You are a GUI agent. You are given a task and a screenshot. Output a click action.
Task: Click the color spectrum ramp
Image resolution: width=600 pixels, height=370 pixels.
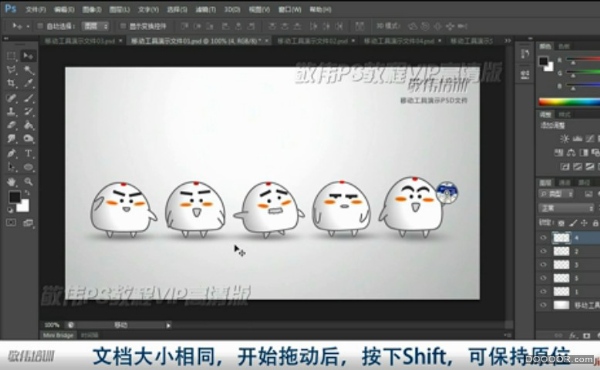click(569, 102)
